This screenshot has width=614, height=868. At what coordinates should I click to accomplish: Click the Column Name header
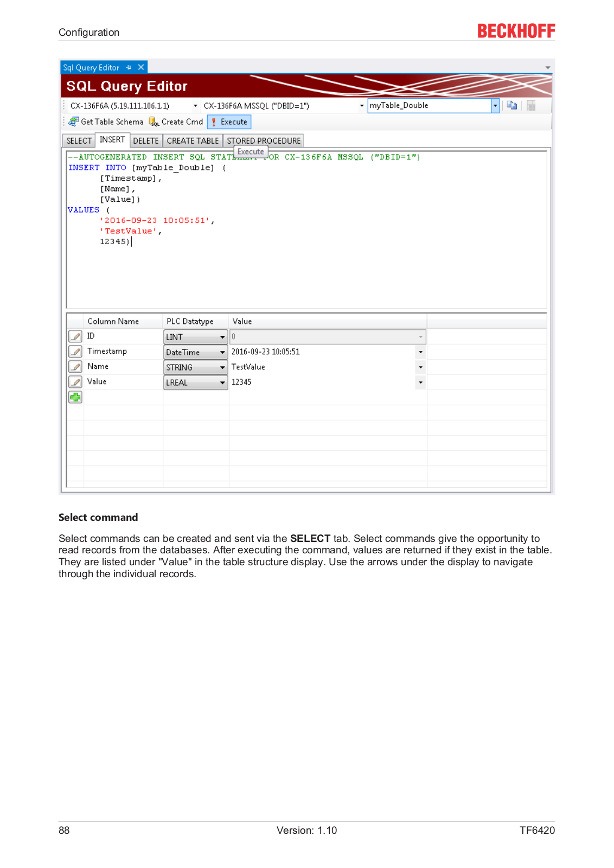pos(113,321)
